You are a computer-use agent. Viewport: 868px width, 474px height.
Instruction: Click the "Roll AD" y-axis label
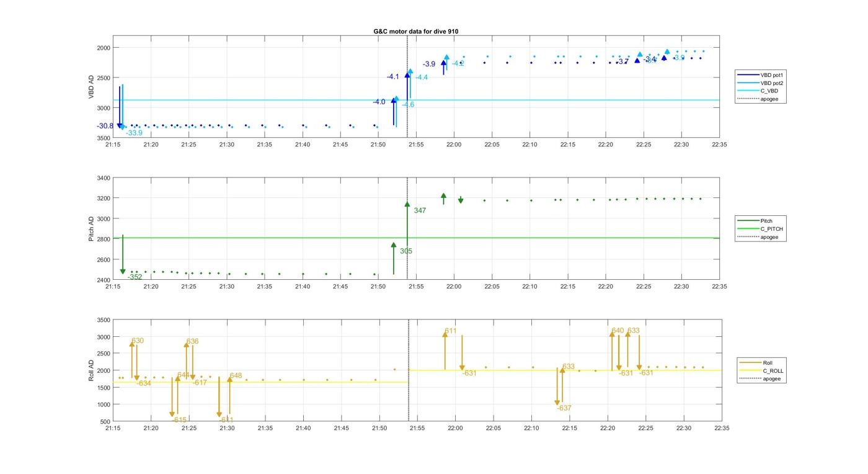pyautogui.click(x=91, y=370)
